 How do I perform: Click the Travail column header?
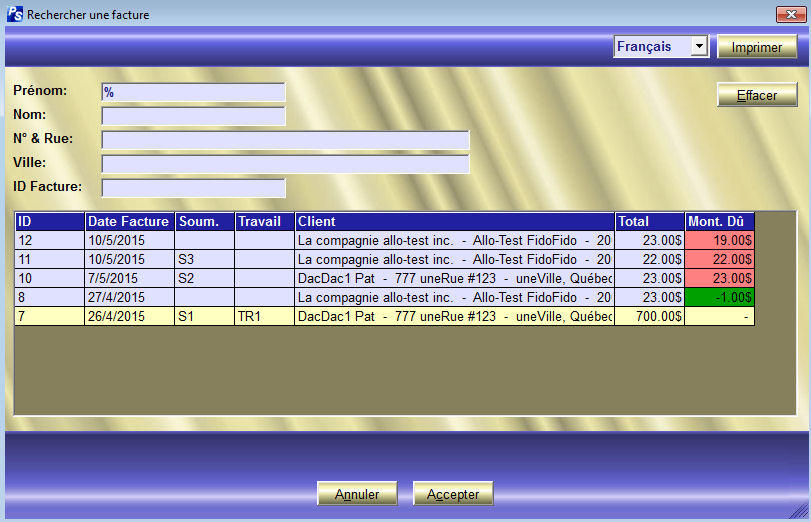point(264,221)
